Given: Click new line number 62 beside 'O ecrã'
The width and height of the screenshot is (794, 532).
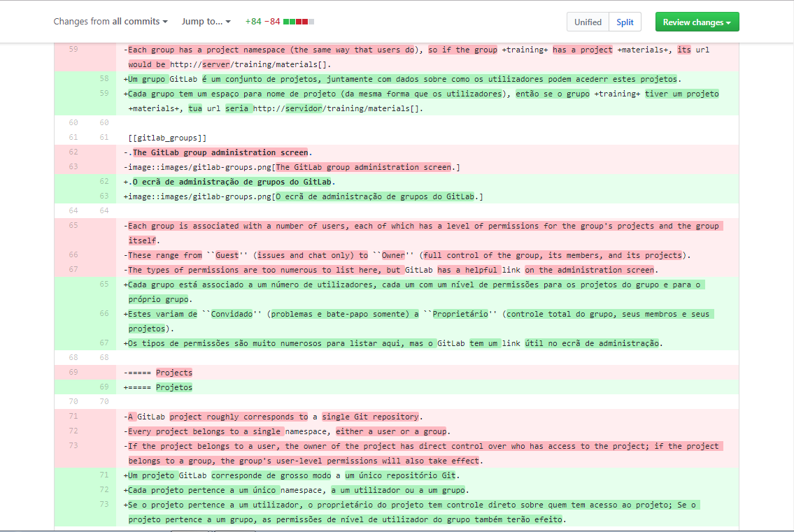Looking at the screenshot, I should (104, 181).
